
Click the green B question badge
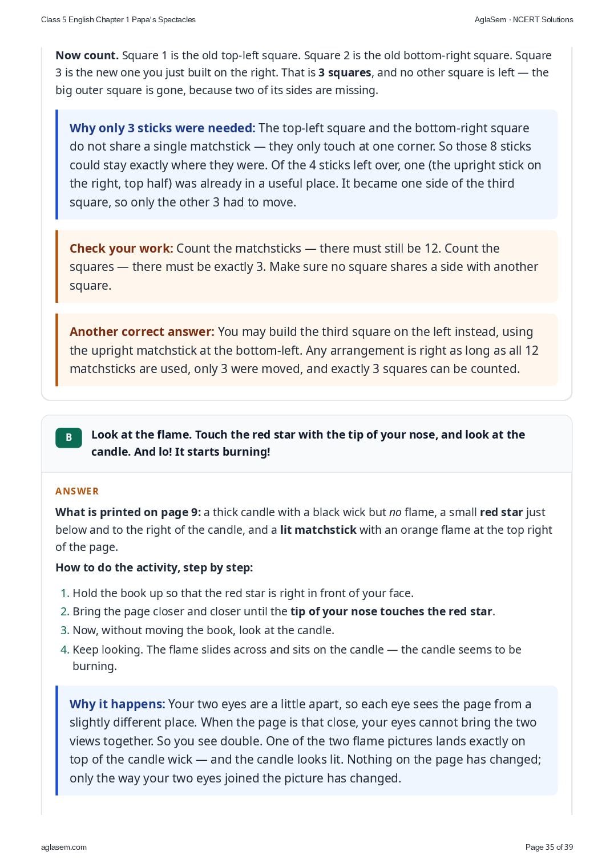pyautogui.click(x=68, y=437)
